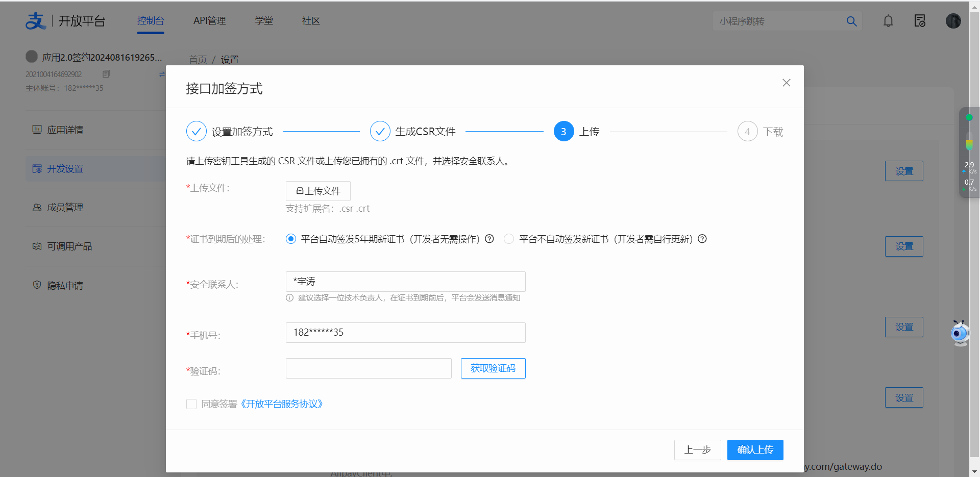980x477 pixels.
Task: Open the API管理 tab
Action: [209, 21]
